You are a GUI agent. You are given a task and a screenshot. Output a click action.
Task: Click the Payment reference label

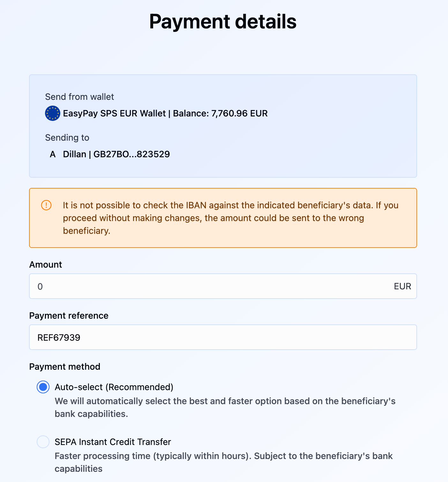69,315
